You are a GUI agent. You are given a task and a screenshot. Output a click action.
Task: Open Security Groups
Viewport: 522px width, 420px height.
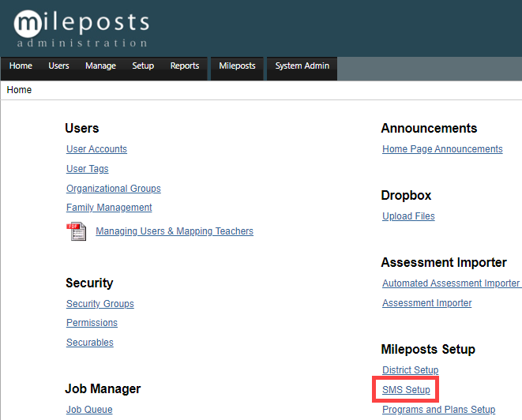pyautogui.click(x=100, y=303)
